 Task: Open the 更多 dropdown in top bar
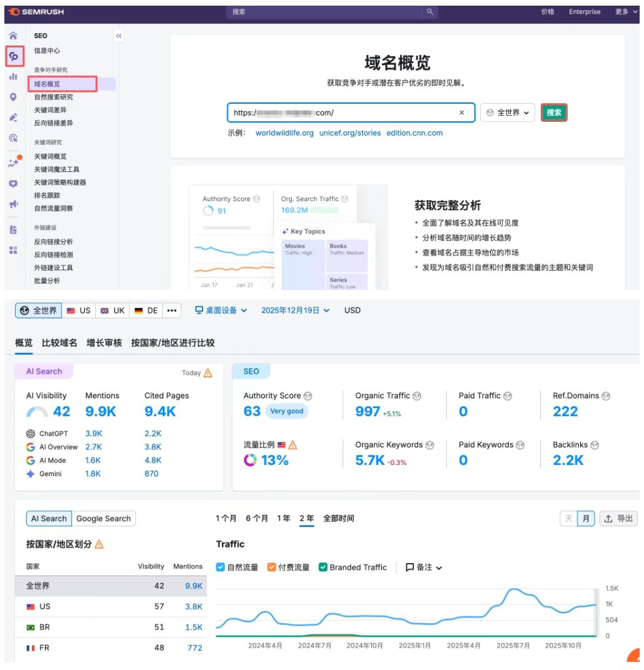[626, 11]
